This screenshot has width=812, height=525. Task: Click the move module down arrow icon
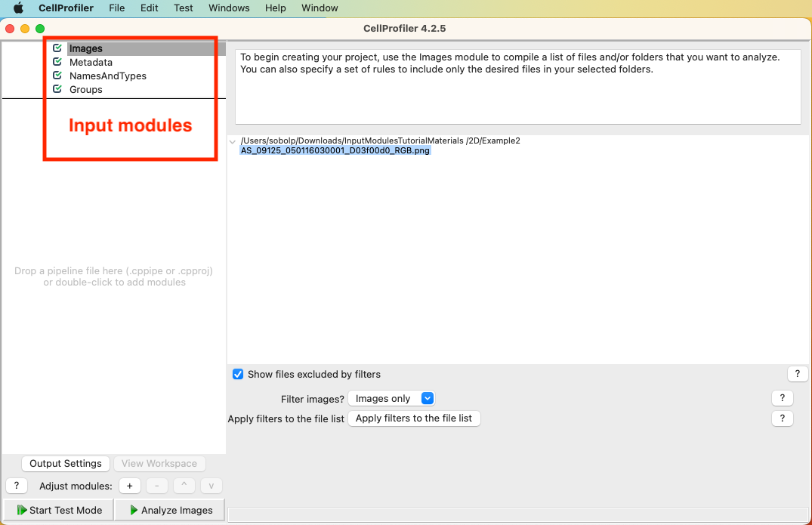211,486
